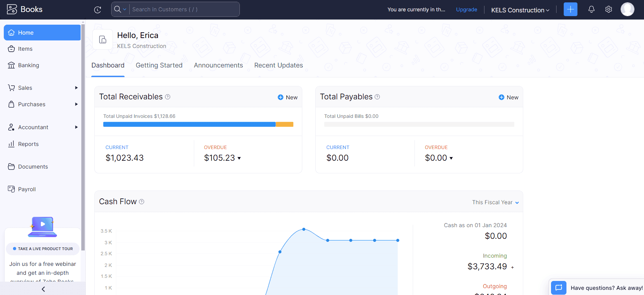This screenshot has height=295, width=644.
Task: Click the Incoming $3,733.49 amount
Action: [x=487, y=267]
